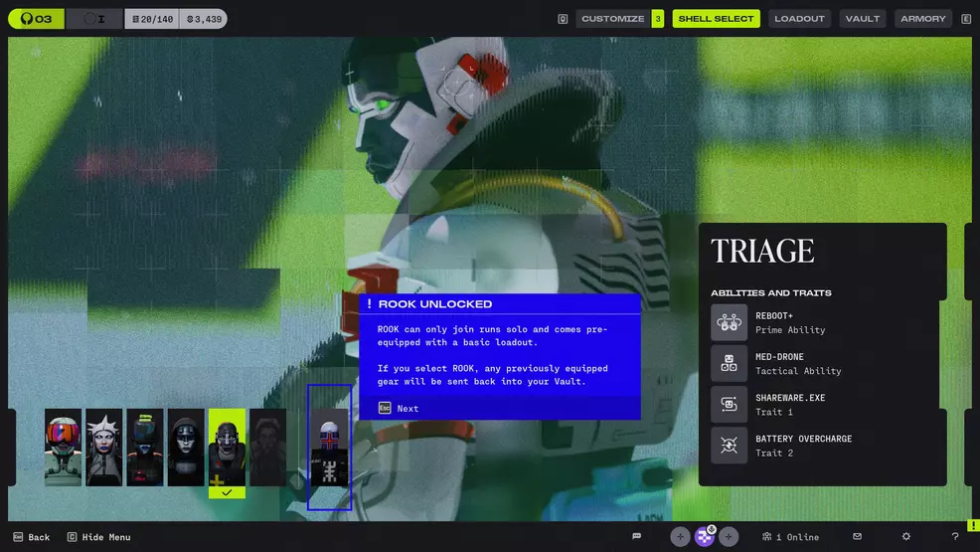Select the Med-Drone tactical ability icon
Viewport: 980px width, 552px height.
coord(729,363)
